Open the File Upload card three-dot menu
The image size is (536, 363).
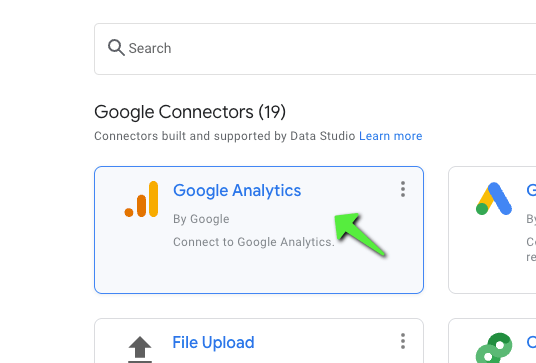[403, 341]
